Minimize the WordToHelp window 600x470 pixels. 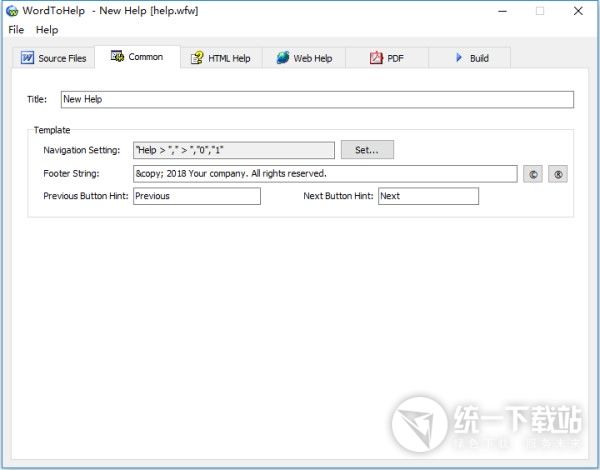(x=497, y=11)
